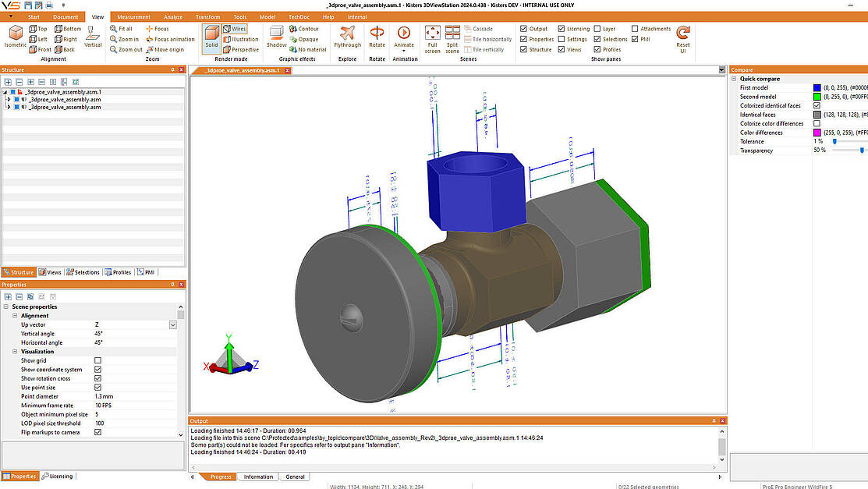Click the Rotate tool

[x=377, y=37]
